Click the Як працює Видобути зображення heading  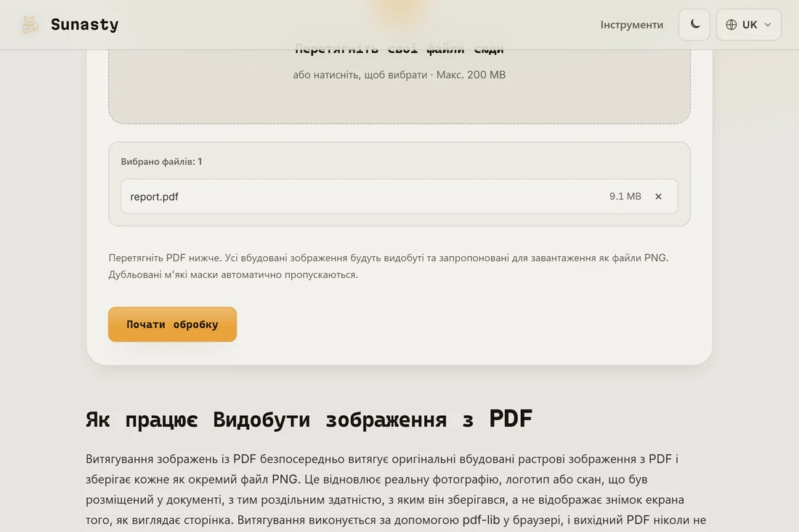(x=309, y=420)
